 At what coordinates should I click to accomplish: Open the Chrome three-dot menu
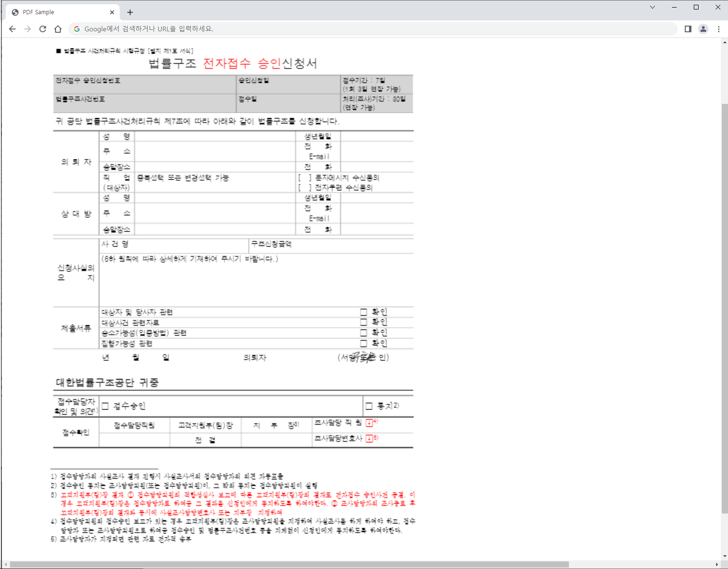719,28
